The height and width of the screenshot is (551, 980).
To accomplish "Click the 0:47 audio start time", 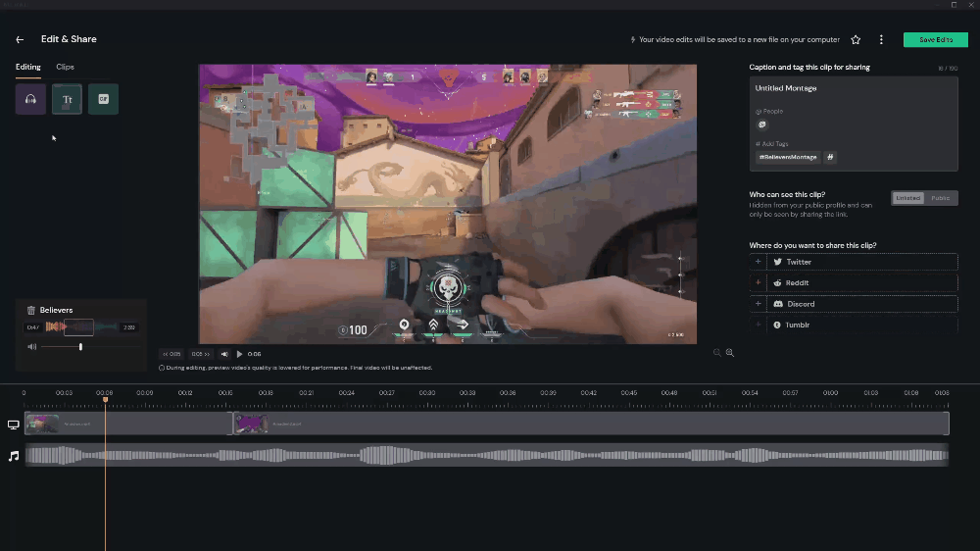I will click(33, 327).
